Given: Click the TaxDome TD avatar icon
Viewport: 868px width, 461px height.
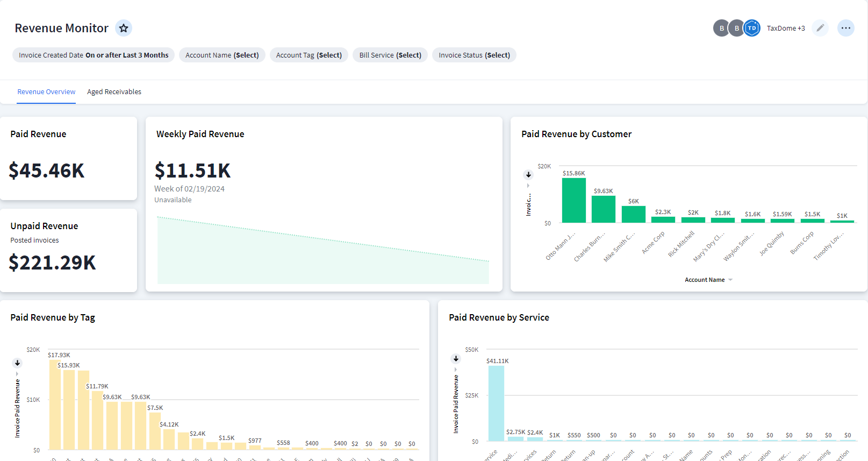Looking at the screenshot, I should coord(752,28).
